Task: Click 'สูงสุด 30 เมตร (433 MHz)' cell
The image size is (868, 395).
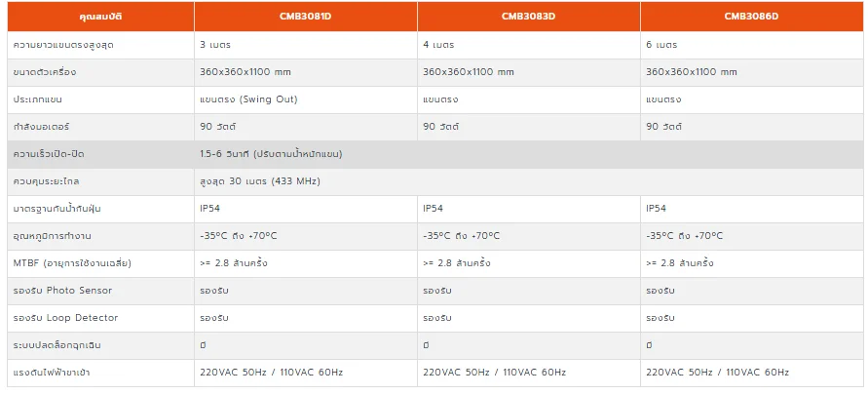Action: (x=529, y=181)
